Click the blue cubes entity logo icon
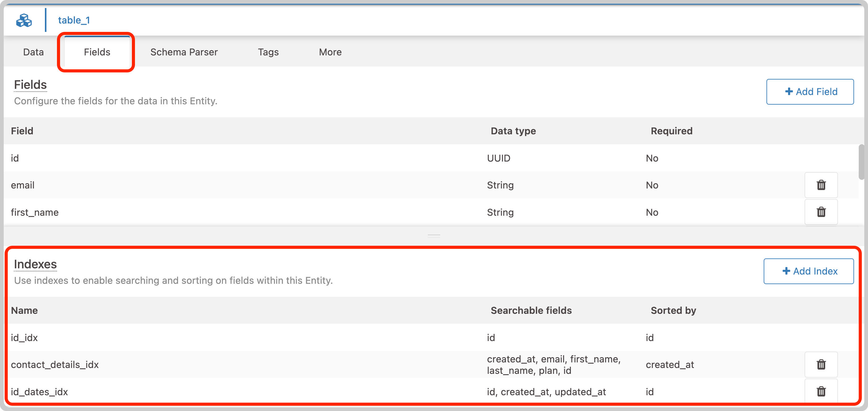 [24, 20]
